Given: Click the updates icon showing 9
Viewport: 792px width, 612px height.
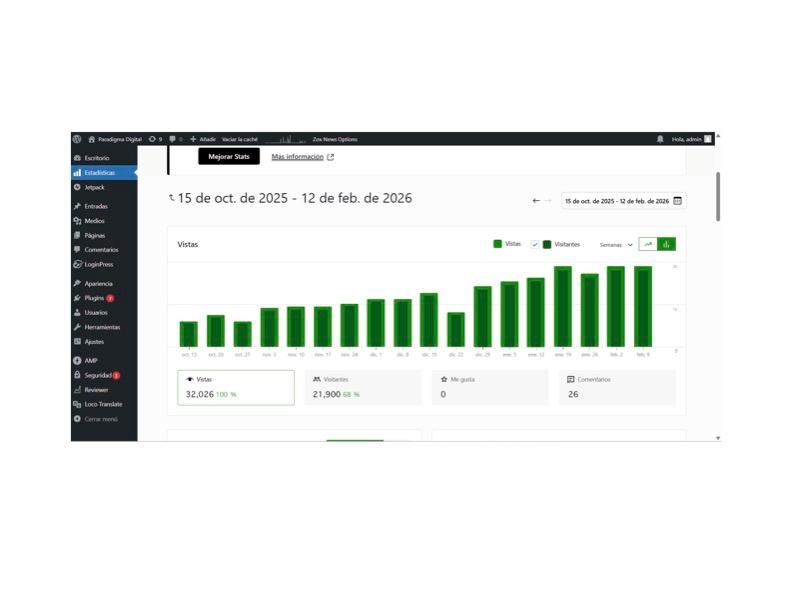Looking at the screenshot, I should (155, 139).
